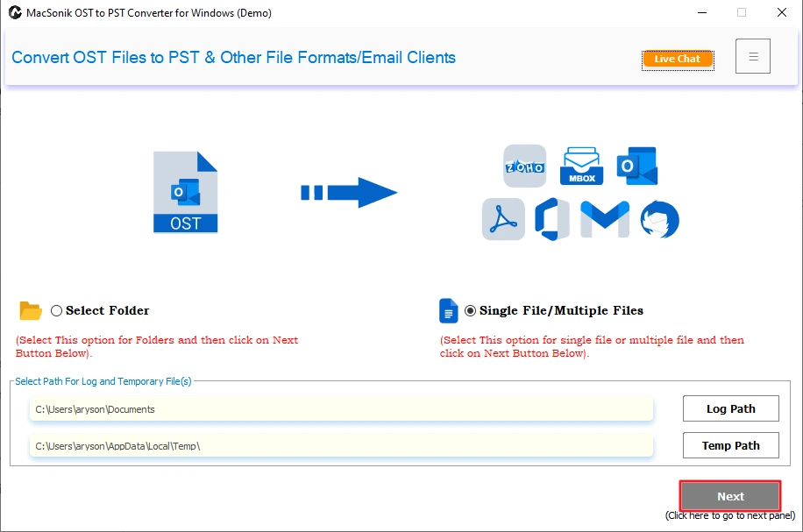The width and height of the screenshot is (803, 532).
Task: Select Single File/Multiple Files radio button
Action: [470, 311]
